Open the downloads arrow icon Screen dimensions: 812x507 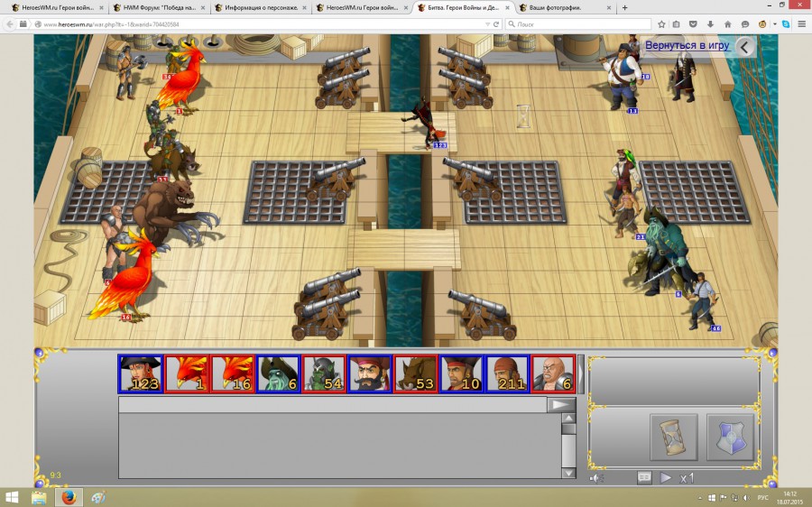[x=711, y=23]
